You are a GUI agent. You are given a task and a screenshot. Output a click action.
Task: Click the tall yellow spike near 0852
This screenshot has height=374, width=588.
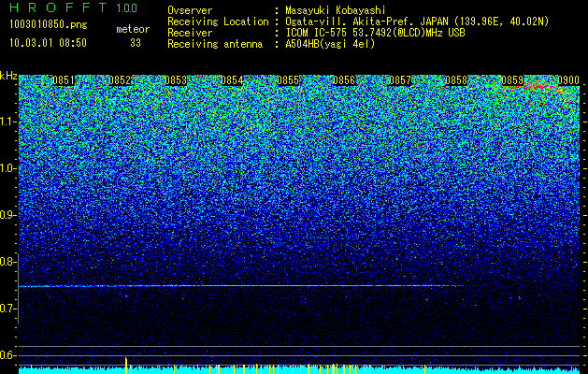[126, 366]
